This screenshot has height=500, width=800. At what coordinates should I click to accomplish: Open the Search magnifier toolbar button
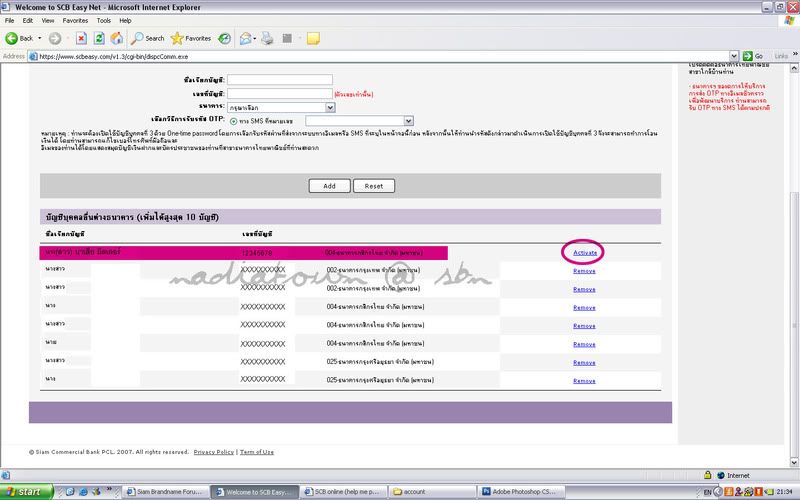(147, 38)
